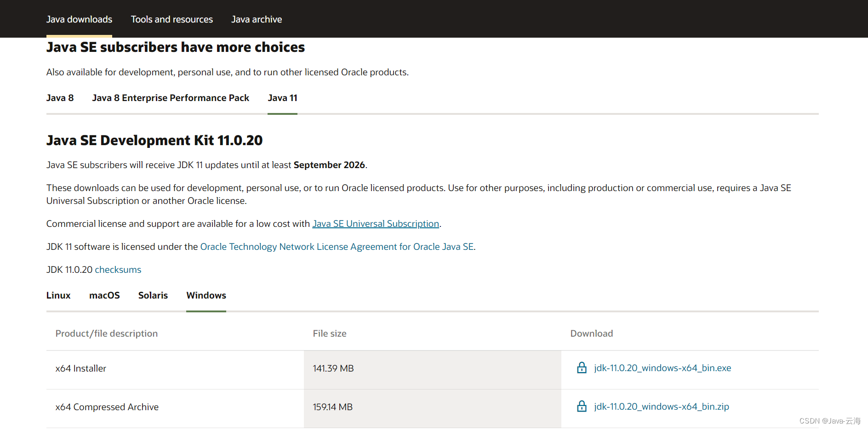Click the 141.39 MB file size cell
Image resolution: width=868 pixels, height=429 pixels.
333,368
